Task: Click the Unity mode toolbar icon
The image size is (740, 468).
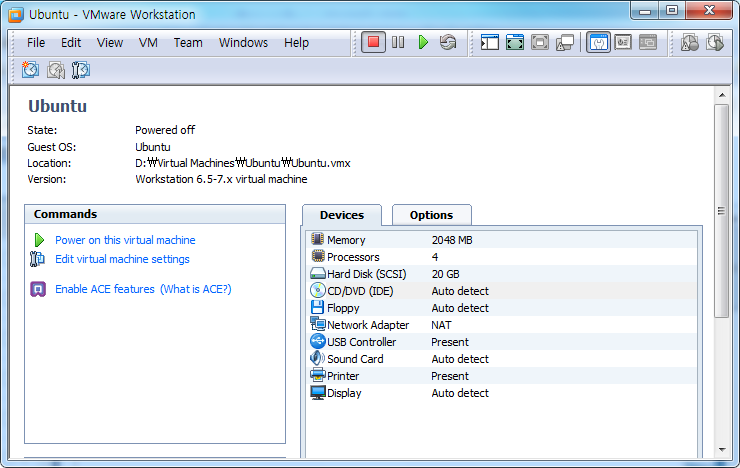Action: point(565,42)
